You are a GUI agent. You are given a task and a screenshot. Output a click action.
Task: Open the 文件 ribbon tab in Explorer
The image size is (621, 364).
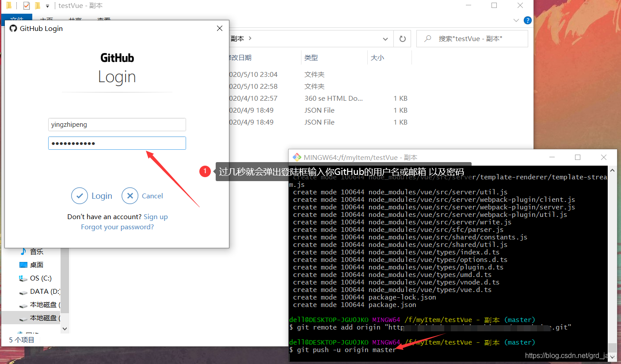point(17,20)
